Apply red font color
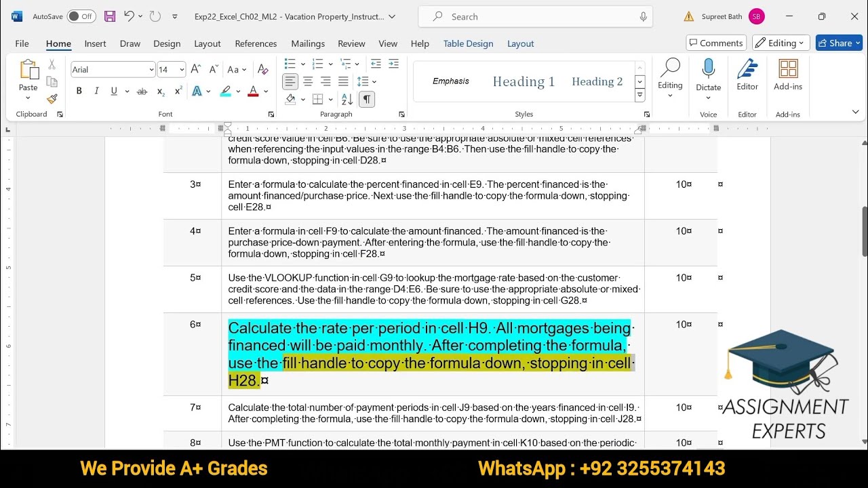Screen dimensions: 868x488 tap(253, 91)
